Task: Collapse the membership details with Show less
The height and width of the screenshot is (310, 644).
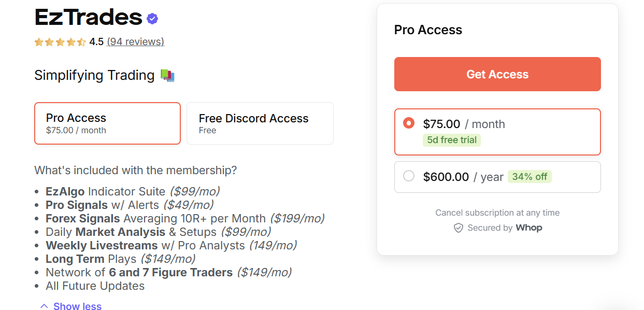Action: (x=77, y=306)
